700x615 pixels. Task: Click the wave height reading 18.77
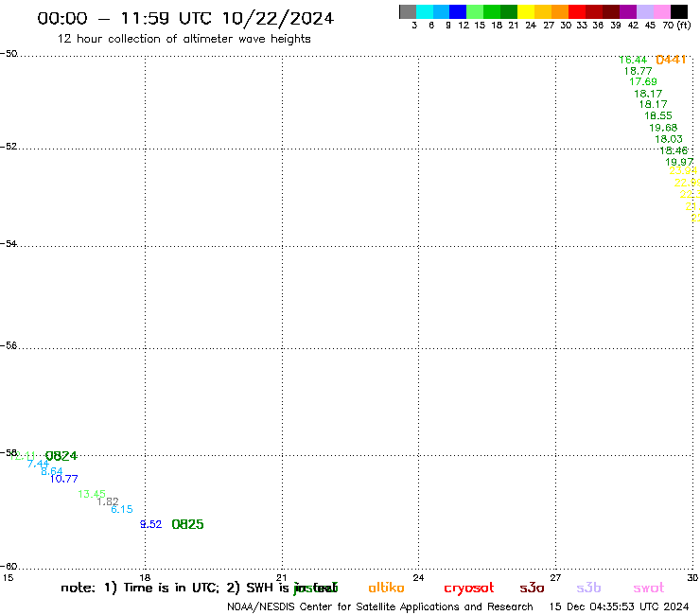[638, 71]
